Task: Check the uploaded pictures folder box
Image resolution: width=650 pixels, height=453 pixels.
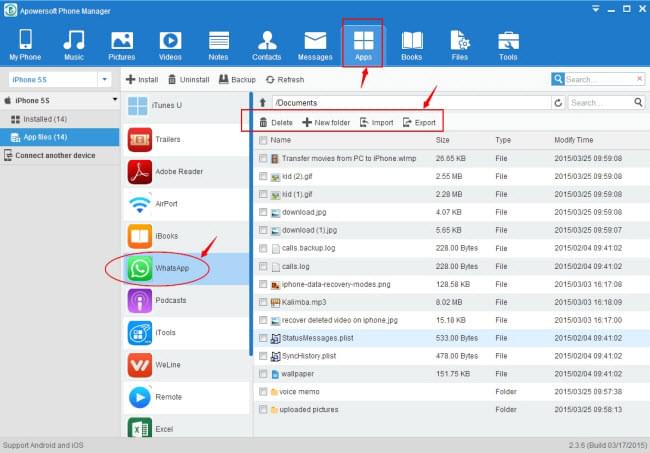Action: (x=263, y=409)
